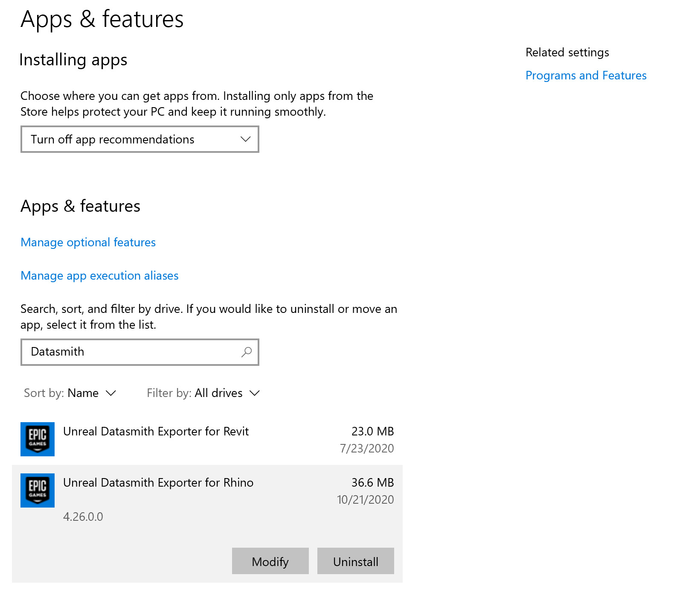Click the 23.0 MB size of Revit exporter

coord(372,431)
